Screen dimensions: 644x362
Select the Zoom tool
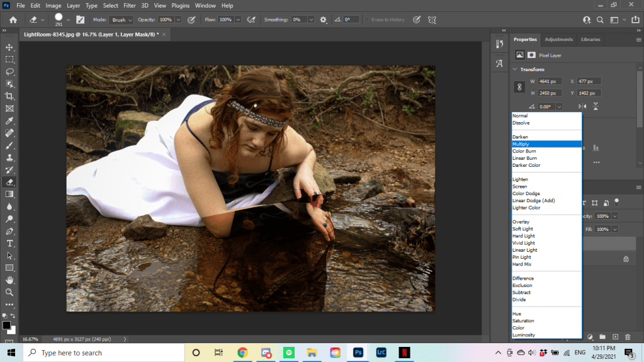9,292
